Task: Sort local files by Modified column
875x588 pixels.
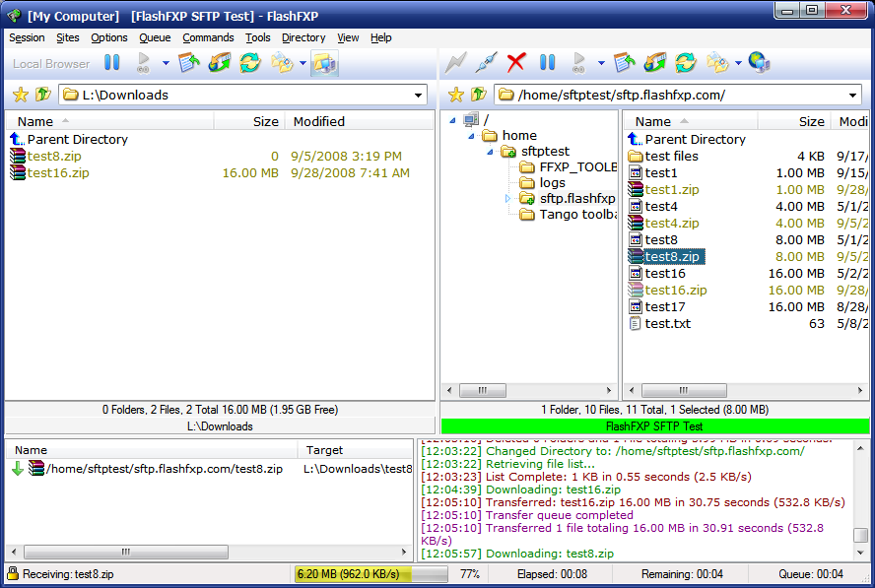Action: tap(318, 121)
